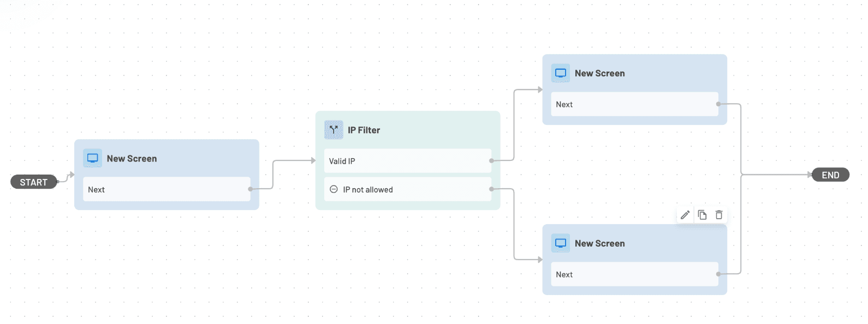Click the duplicate node icon
This screenshot has height=324, width=868.
702,214
